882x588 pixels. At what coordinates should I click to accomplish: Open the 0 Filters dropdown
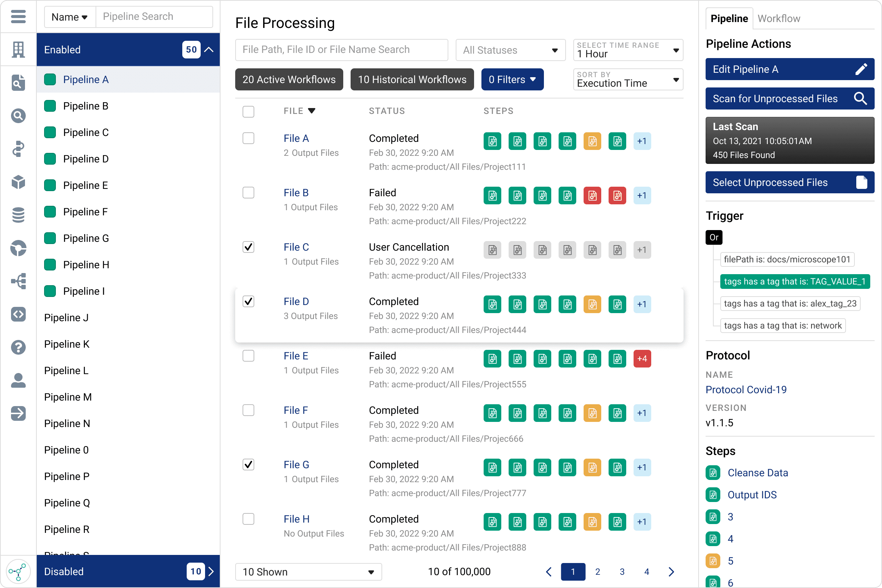[512, 79]
